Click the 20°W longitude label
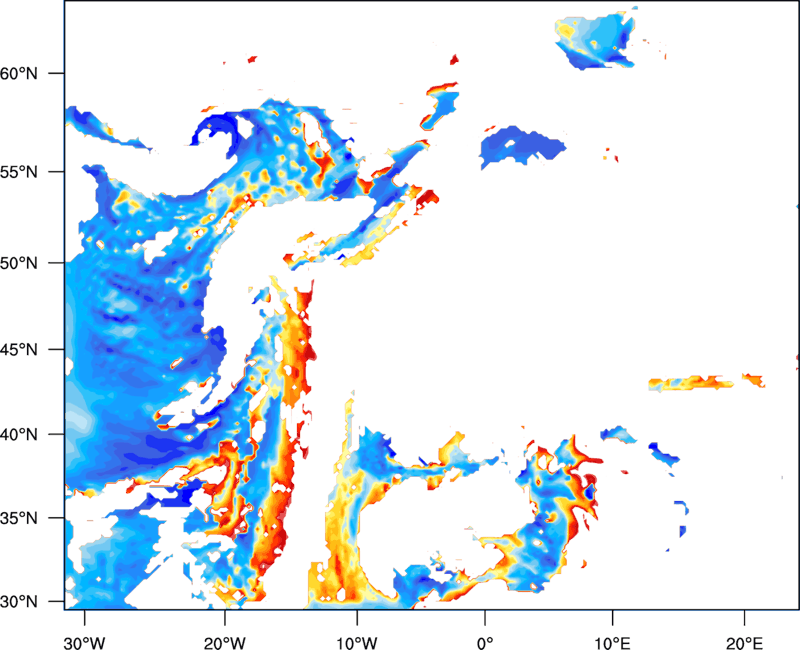The width and height of the screenshot is (800, 650). click(224, 643)
